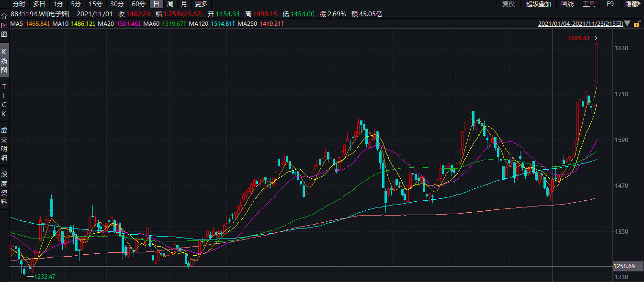Click the turnover value 45.05亿
Screen dimensions: 644x282
point(371,14)
